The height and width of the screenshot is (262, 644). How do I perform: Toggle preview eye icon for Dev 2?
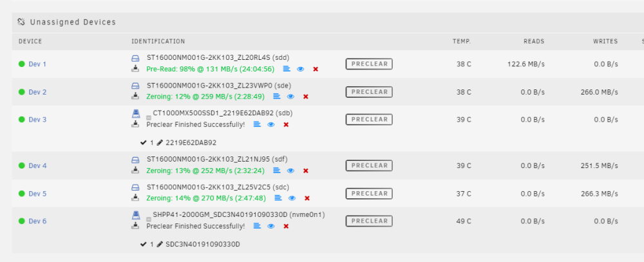(291, 97)
